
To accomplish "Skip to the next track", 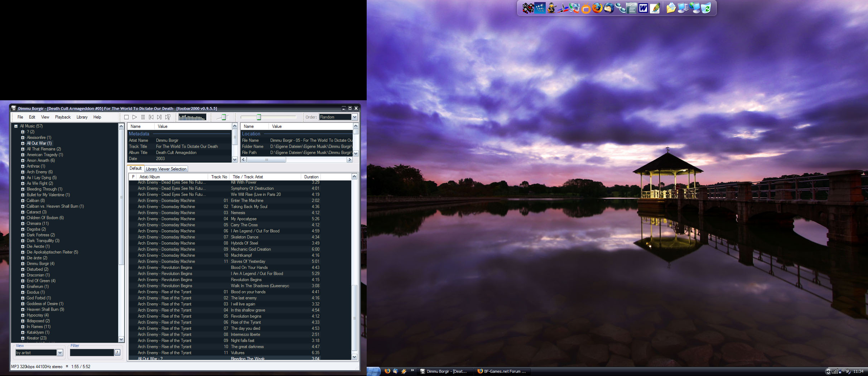I will [x=159, y=117].
